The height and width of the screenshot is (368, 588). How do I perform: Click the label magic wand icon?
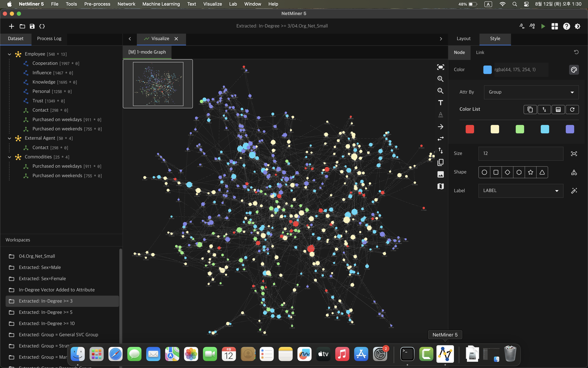pos(574,191)
